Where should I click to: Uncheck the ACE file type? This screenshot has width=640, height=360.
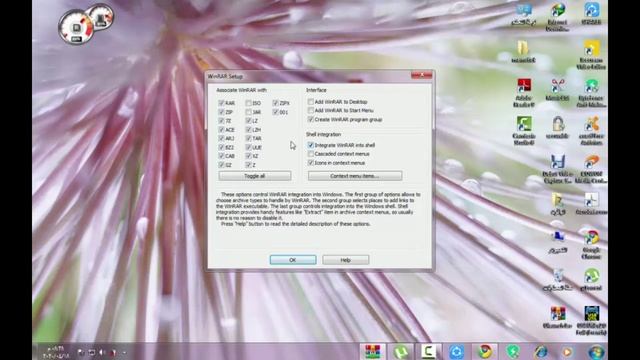221,129
